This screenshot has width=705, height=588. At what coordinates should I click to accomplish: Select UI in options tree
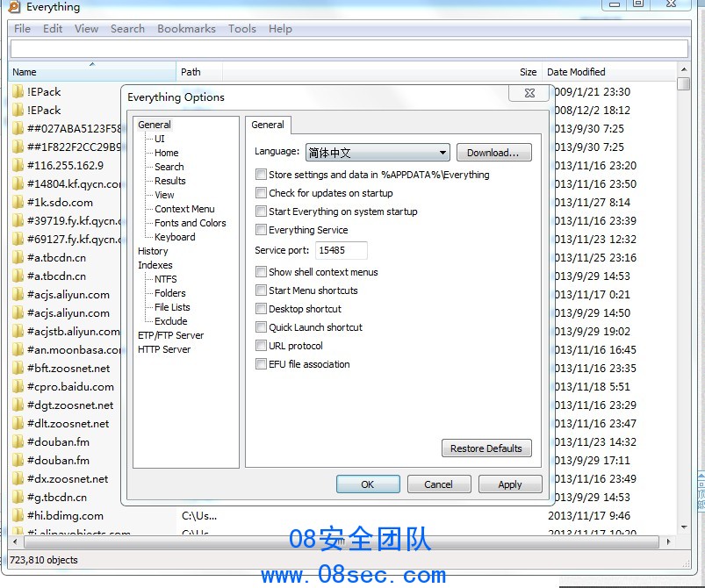coord(160,139)
